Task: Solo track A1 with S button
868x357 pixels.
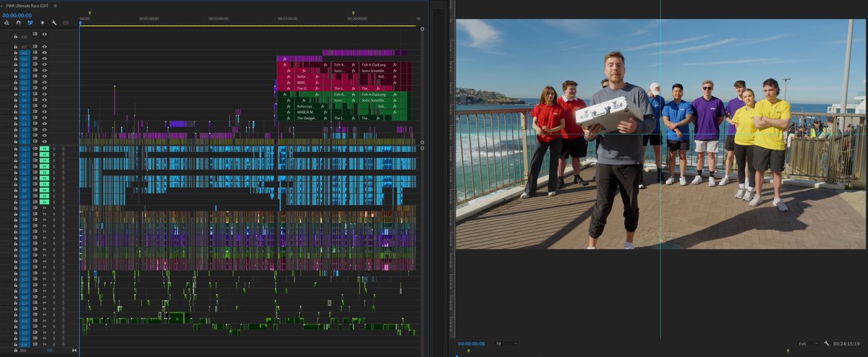Action: click(x=54, y=149)
